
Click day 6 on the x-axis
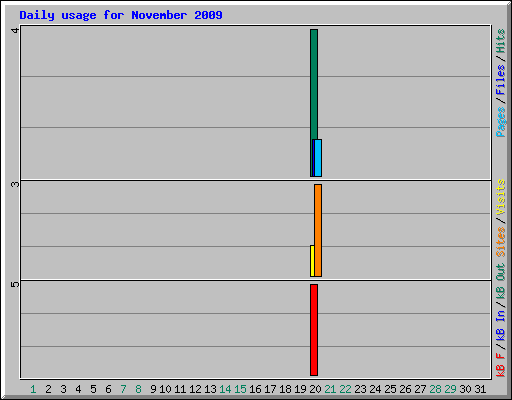108,389
